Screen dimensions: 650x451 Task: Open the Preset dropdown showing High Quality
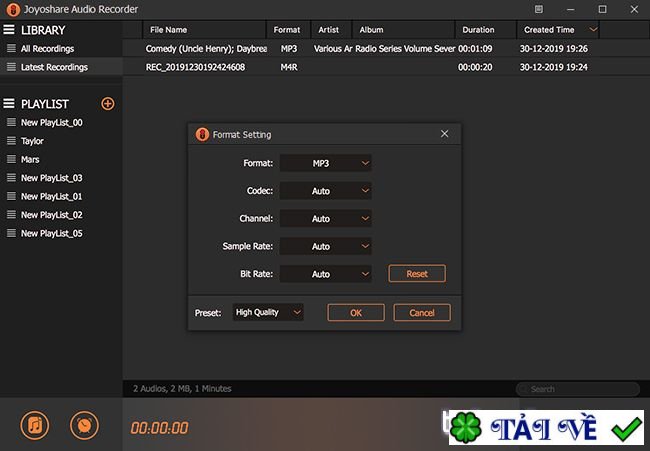point(268,312)
